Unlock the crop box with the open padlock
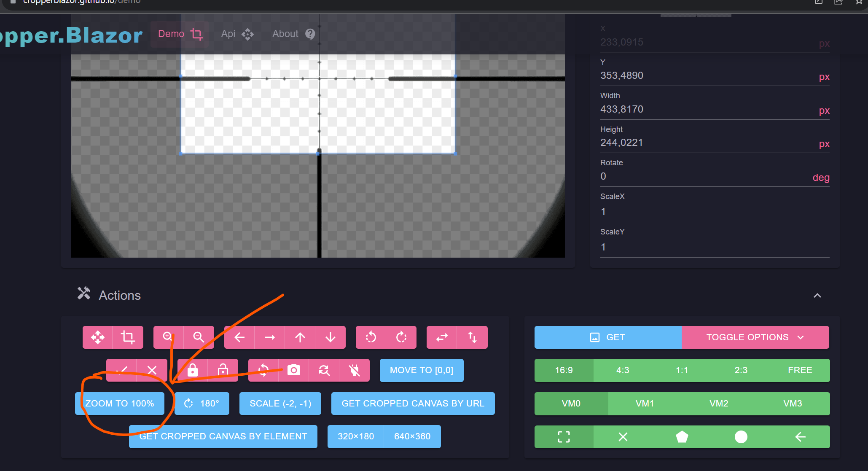868x471 pixels. point(223,370)
